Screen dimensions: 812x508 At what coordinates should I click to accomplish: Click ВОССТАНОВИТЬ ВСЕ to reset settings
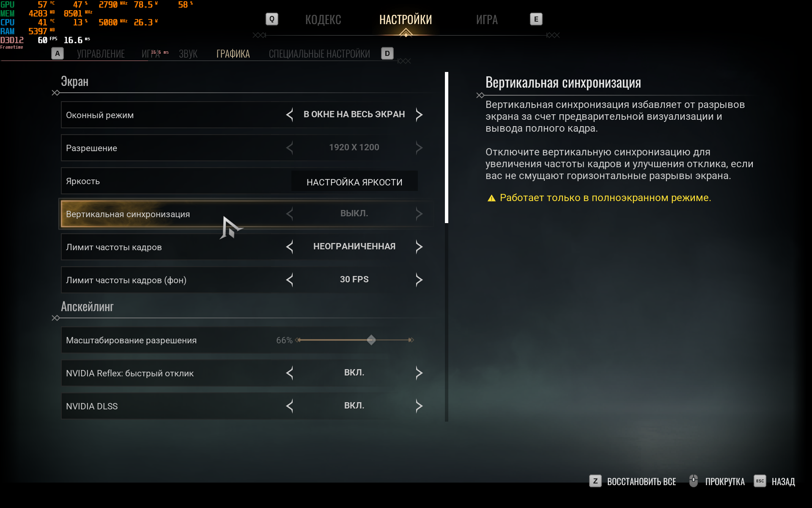(642, 481)
